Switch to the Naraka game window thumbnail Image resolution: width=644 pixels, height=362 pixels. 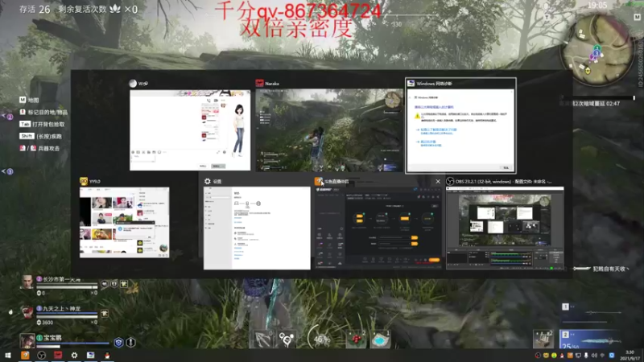point(329,130)
